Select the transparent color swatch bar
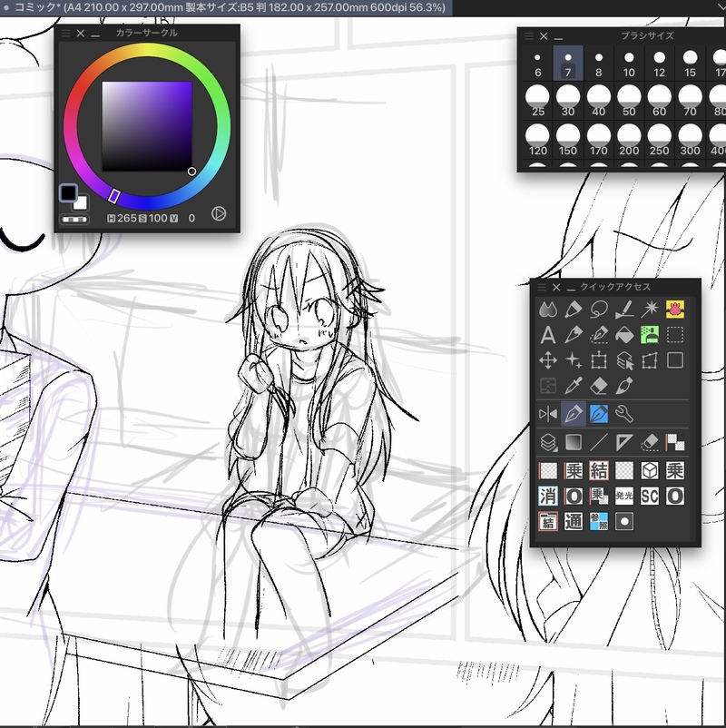 pyautogui.click(x=74, y=219)
